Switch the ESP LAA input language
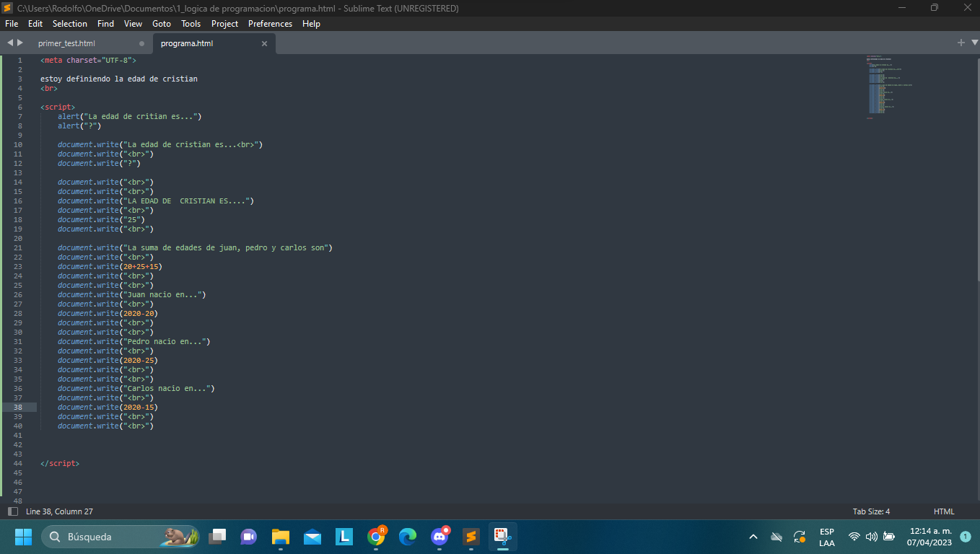 [827, 537]
